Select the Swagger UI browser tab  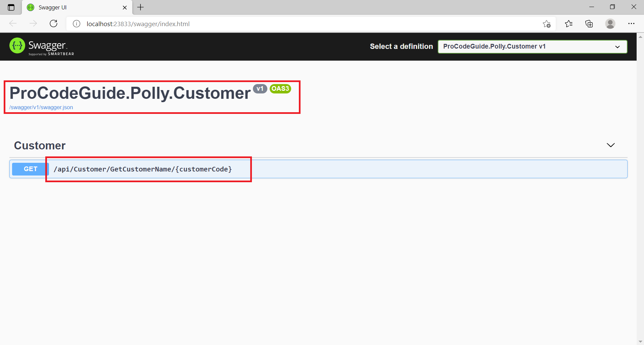(x=67, y=7)
